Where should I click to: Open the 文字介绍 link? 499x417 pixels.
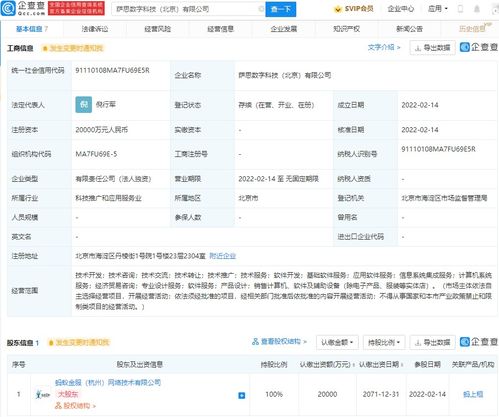384,48
